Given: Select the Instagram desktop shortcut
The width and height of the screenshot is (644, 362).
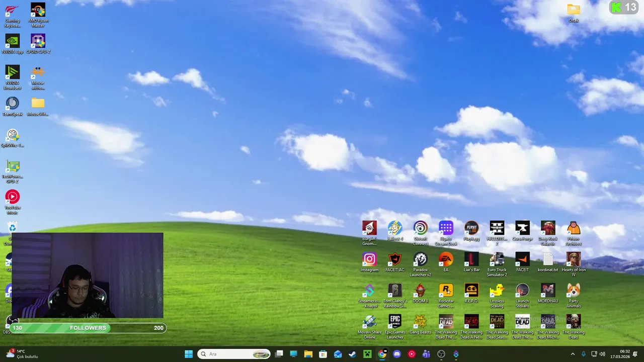Looking at the screenshot, I should click(x=369, y=262).
